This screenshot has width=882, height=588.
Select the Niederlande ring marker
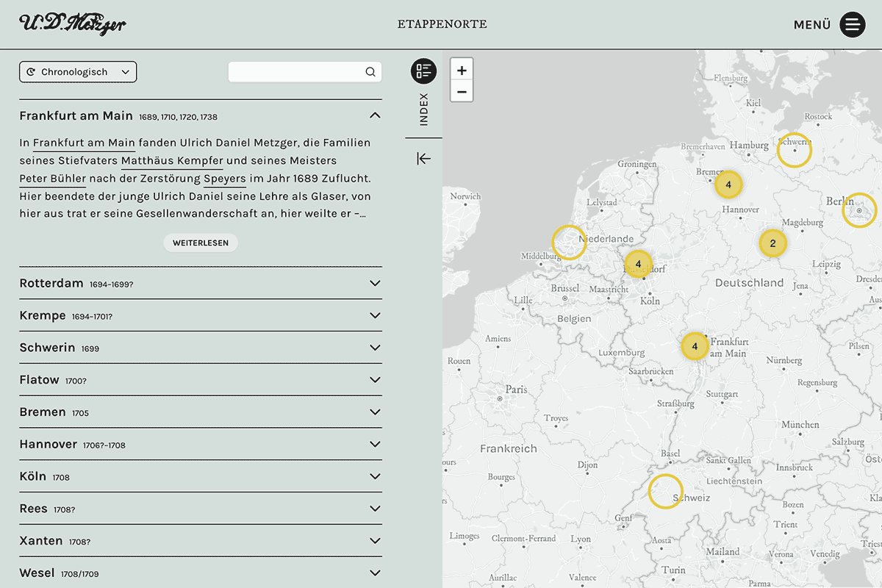pos(569,242)
